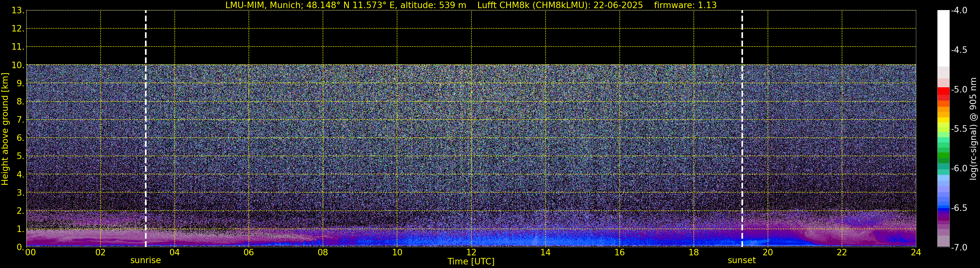980x268 pixels.
Task: Click the green segment of the colorbar
Action: click(x=943, y=155)
